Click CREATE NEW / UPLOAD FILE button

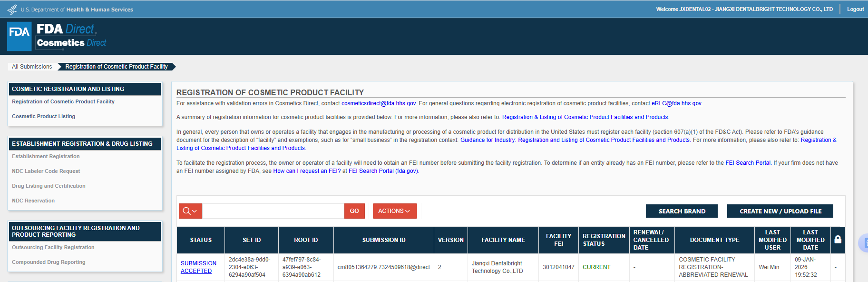[780, 211]
